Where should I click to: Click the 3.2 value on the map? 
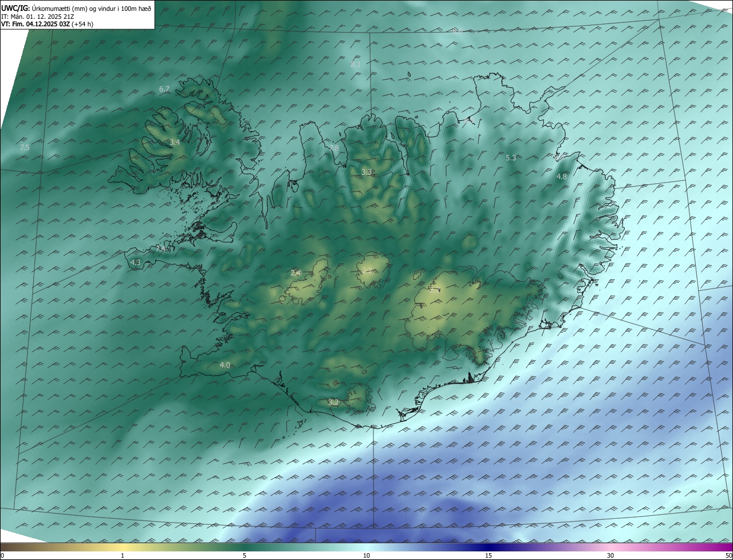333,403
